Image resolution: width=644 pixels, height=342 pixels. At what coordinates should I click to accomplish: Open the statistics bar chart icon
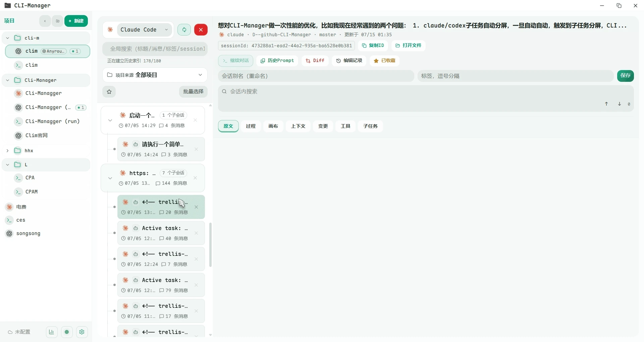(52, 332)
